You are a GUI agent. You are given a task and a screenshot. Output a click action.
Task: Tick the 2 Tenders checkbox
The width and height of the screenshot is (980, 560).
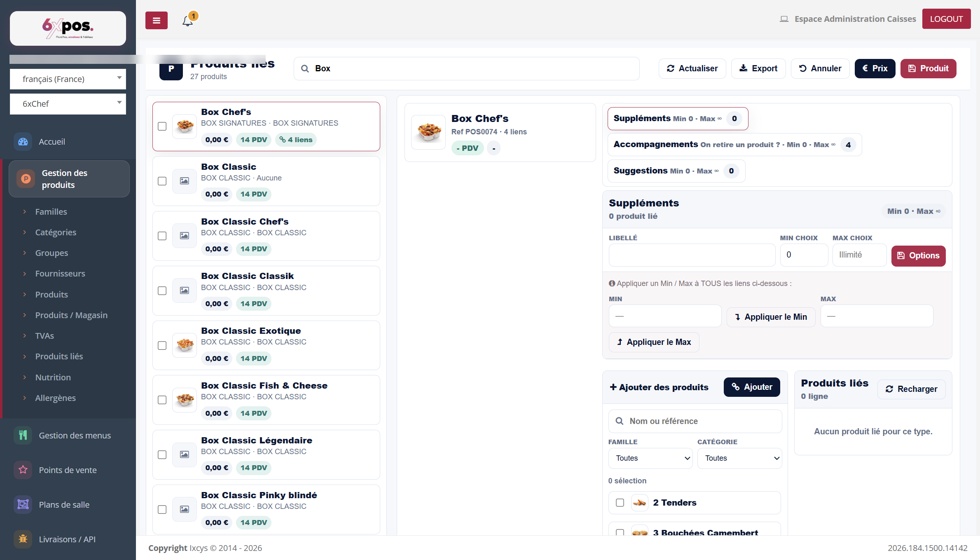tap(620, 503)
